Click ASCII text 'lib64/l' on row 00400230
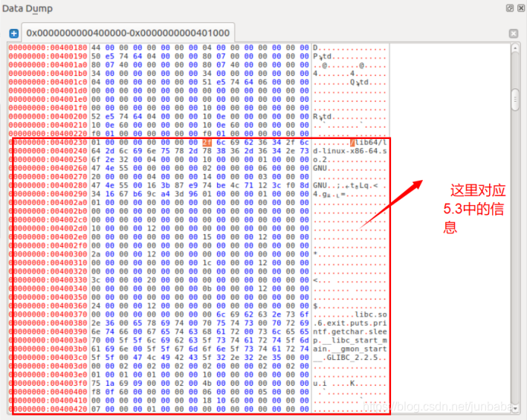 click(371, 143)
